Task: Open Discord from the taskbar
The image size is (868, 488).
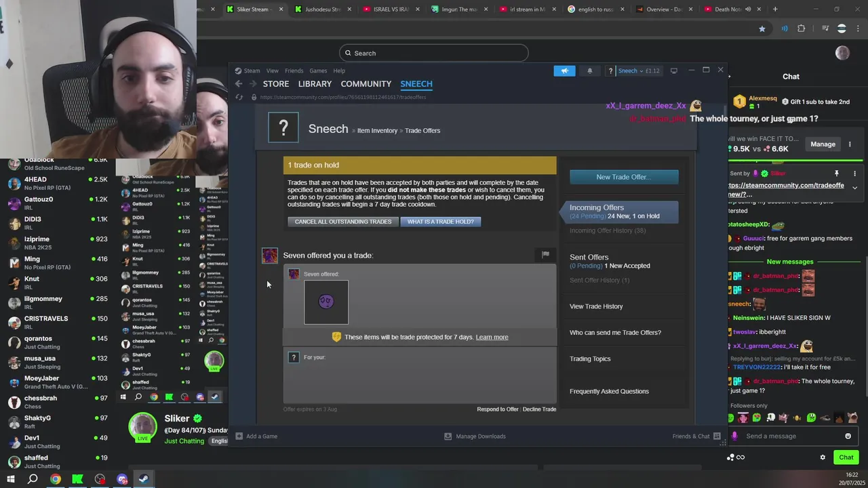Action: (x=122, y=479)
